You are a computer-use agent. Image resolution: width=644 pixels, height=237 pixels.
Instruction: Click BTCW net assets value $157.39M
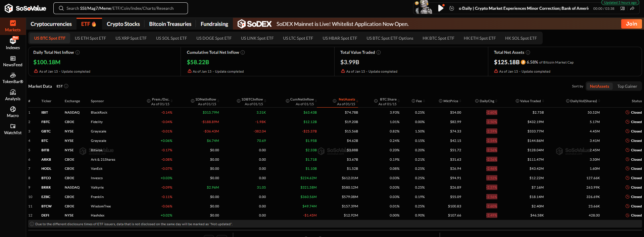pyautogui.click(x=350, y=206)
